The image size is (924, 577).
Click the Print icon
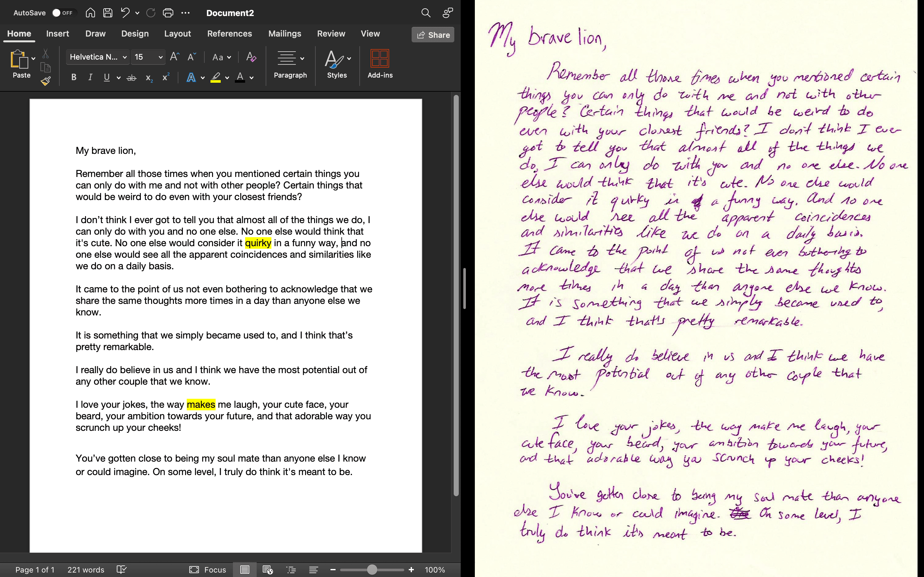[x=168, y=13]
